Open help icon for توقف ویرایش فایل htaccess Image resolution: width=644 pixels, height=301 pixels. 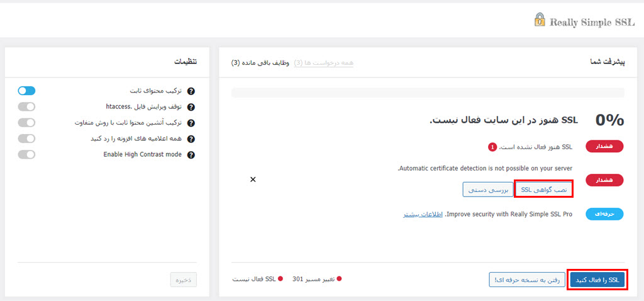[x=191, y=107]
